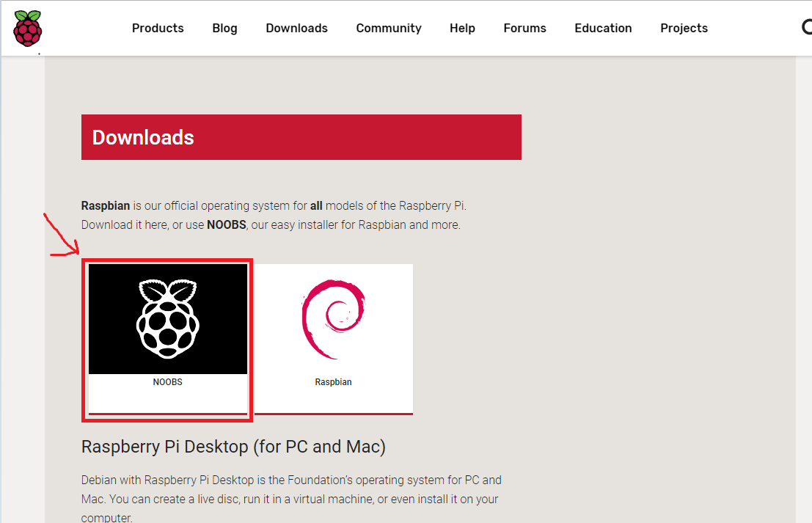
Task: Click the Raspberry Pi logo
Action: click(27, 29)
